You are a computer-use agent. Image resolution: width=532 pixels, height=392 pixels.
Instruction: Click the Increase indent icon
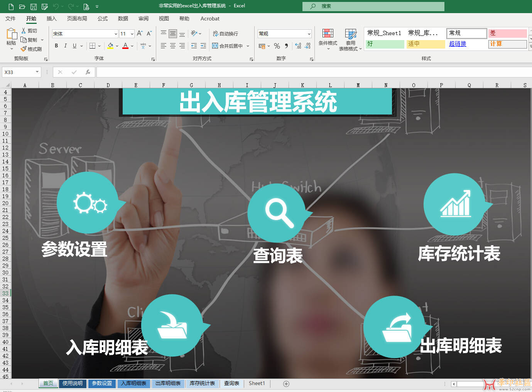pos(203,45)
